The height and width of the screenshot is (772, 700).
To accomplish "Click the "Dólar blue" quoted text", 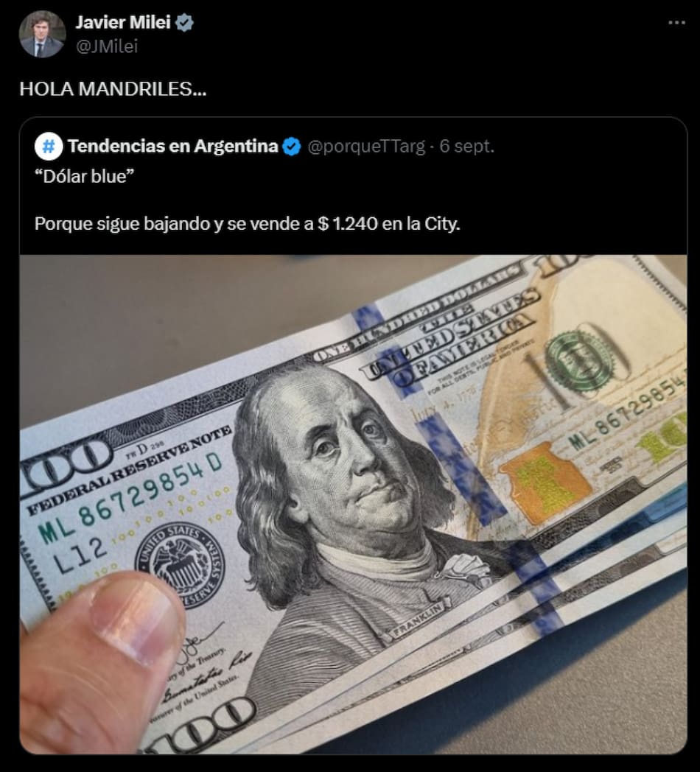I will 84,176.
